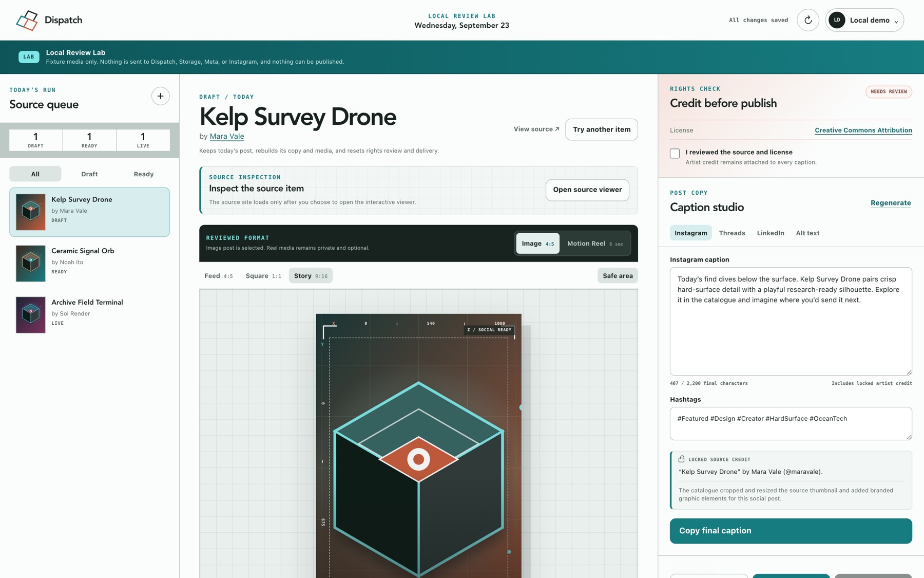
Task: Click Open source viewer button
Action: tap(587, 190)
